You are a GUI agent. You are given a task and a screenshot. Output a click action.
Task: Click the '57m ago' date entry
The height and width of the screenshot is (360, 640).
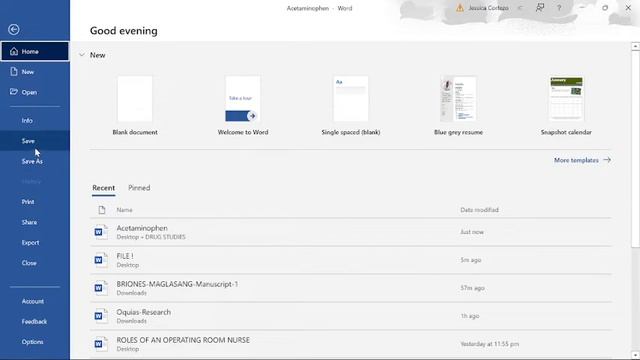pos(472,288)
